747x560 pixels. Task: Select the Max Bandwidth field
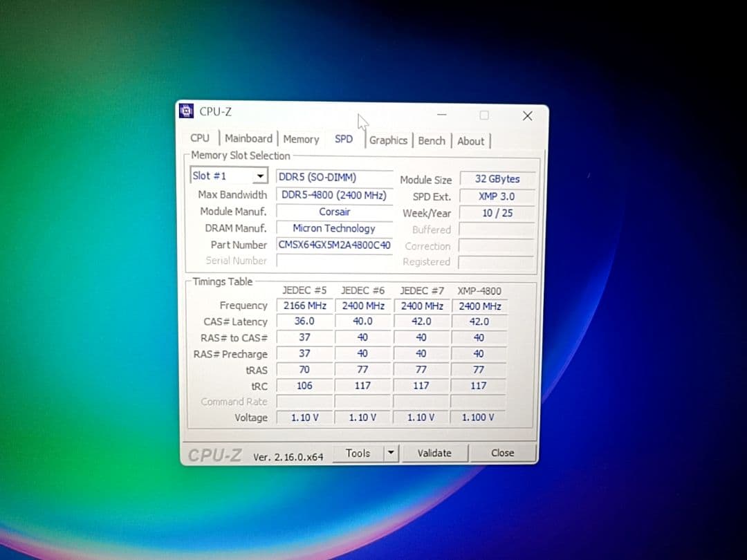tap(334, 195)
